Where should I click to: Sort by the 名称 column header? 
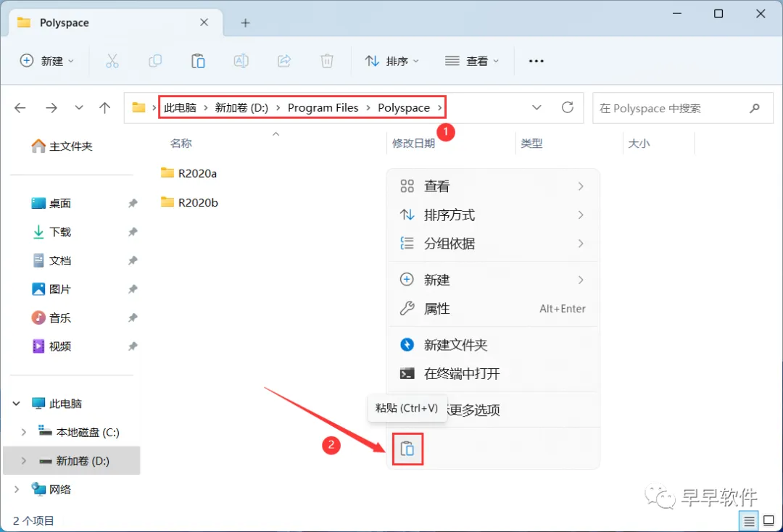(181, 144)
